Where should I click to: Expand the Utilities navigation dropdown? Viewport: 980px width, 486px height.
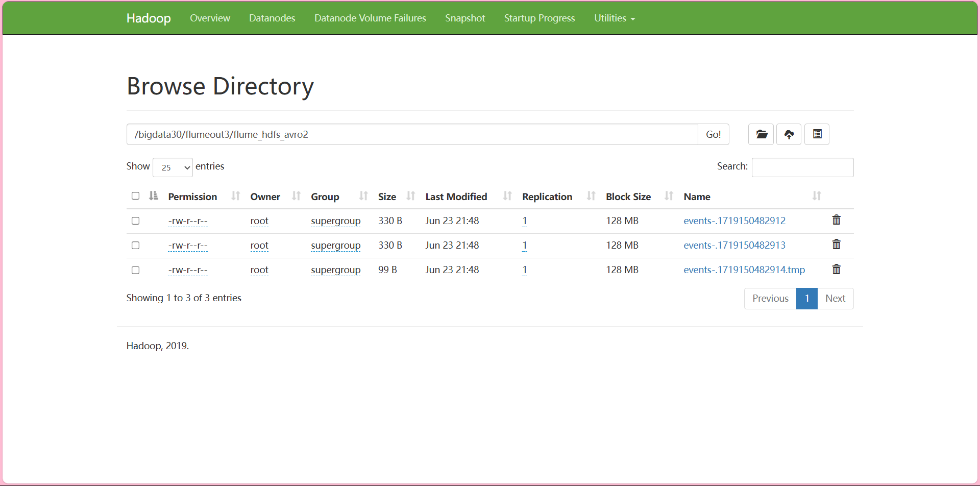(615, 18)
